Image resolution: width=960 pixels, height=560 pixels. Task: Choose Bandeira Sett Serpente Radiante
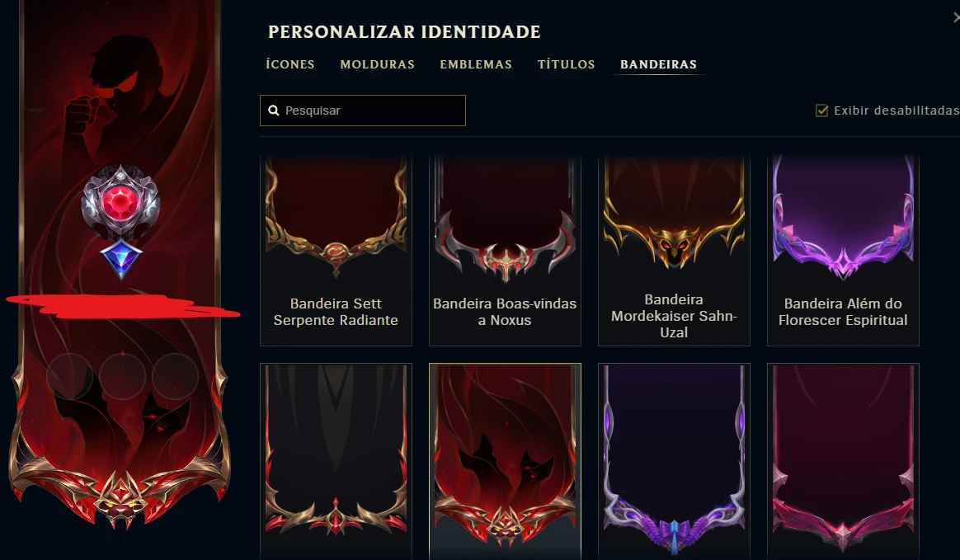336,251
